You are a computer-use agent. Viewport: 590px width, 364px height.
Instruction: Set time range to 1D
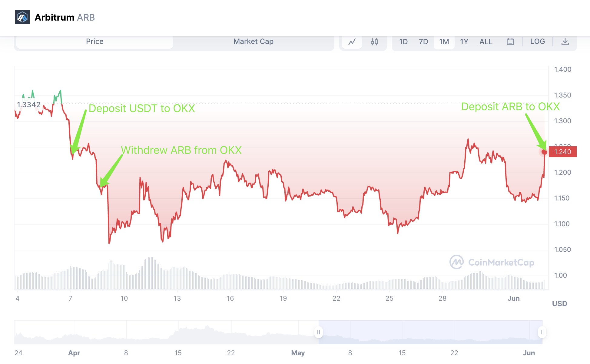(403, 42)
